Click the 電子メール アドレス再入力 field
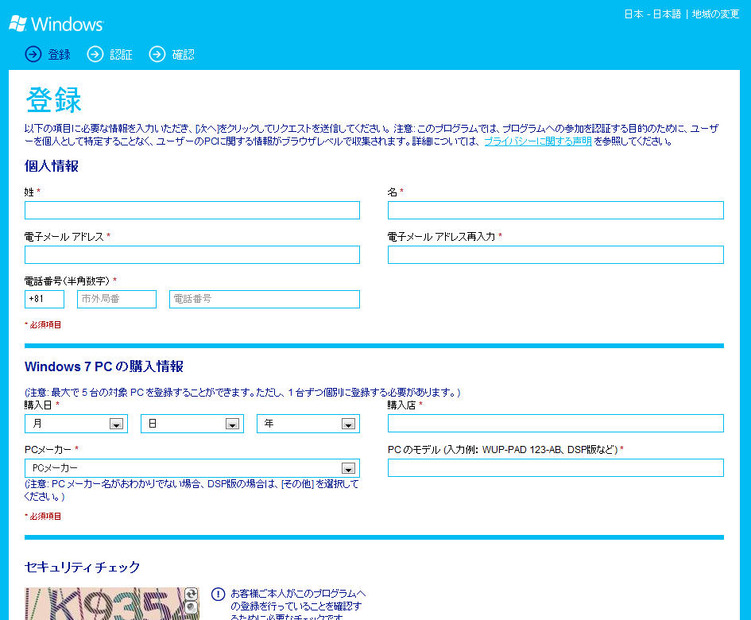The image size is (751, 620). (x=556, y=255)
